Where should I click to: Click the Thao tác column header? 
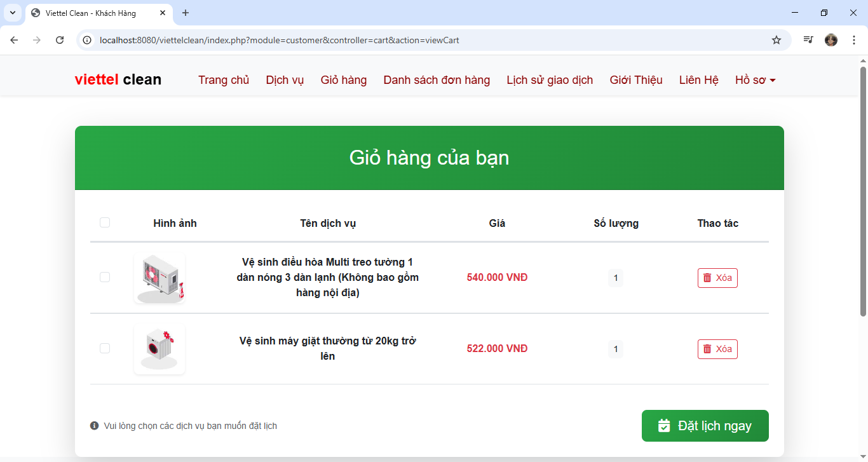pyautogui.click(x=717, y=223)
